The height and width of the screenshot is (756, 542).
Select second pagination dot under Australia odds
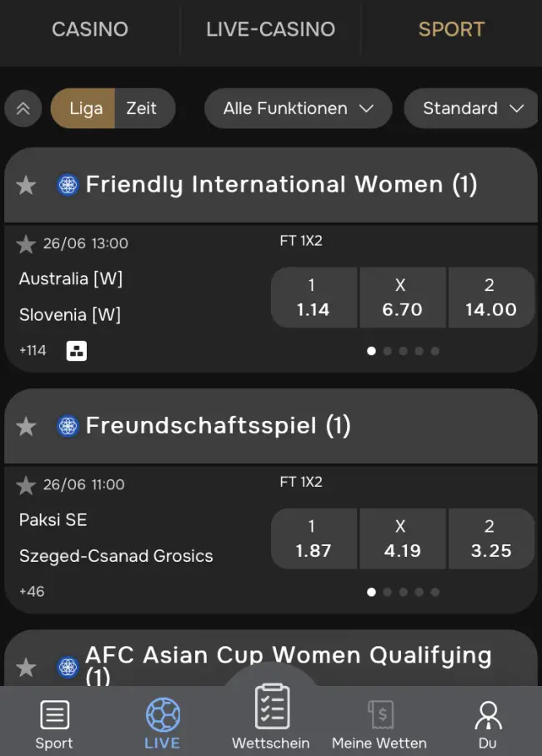point(387,351)
